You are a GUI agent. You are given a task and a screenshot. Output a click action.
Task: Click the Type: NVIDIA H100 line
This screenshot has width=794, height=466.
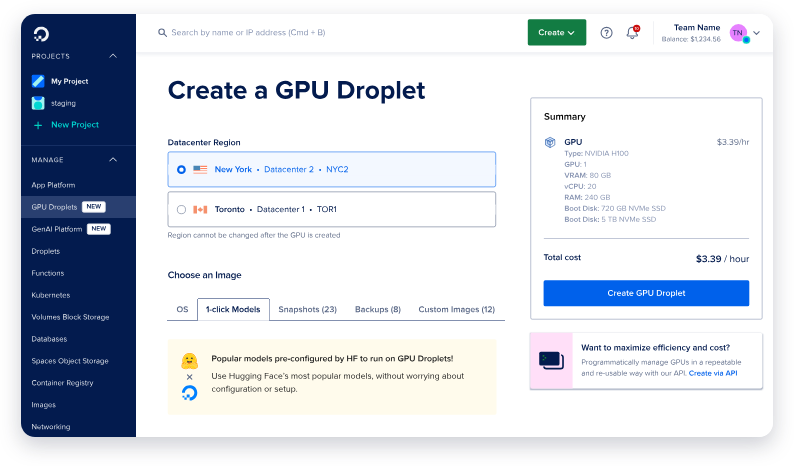[596, 153]
